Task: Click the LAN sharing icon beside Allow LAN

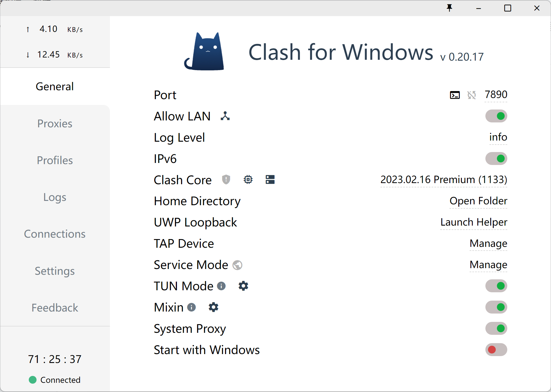Action: (225, 116)
